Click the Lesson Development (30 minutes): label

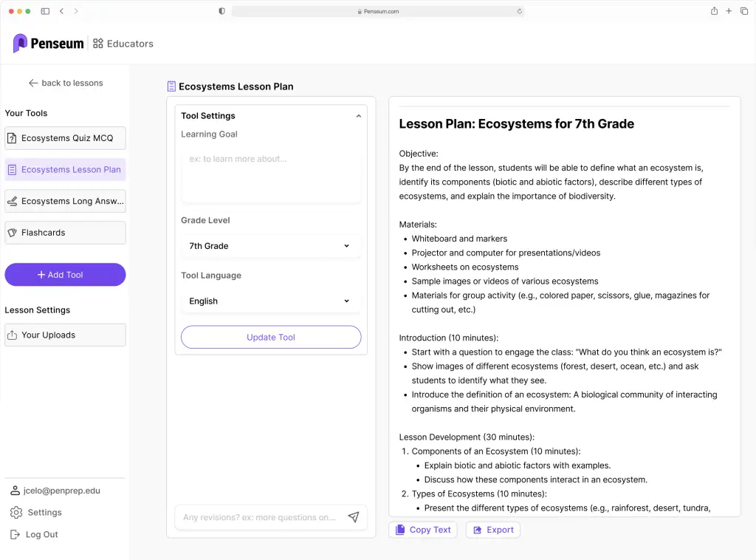467,437
